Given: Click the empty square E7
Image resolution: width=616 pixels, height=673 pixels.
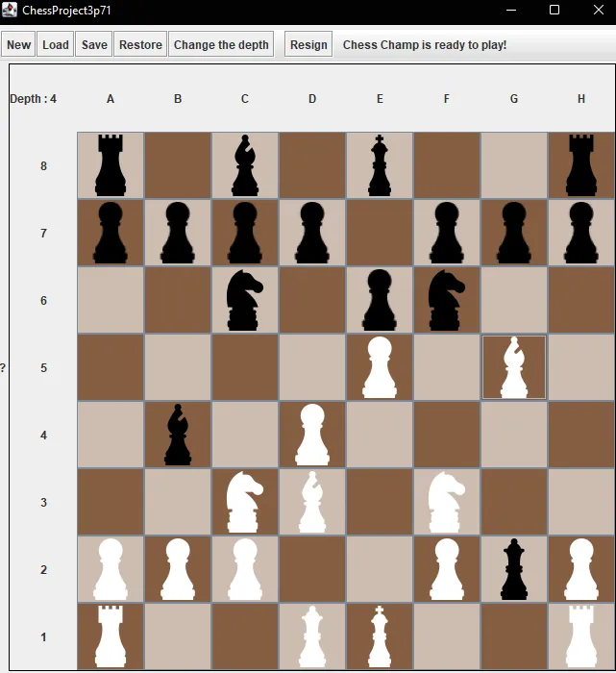Looking at the screenshot, I should tap(380, 233).
